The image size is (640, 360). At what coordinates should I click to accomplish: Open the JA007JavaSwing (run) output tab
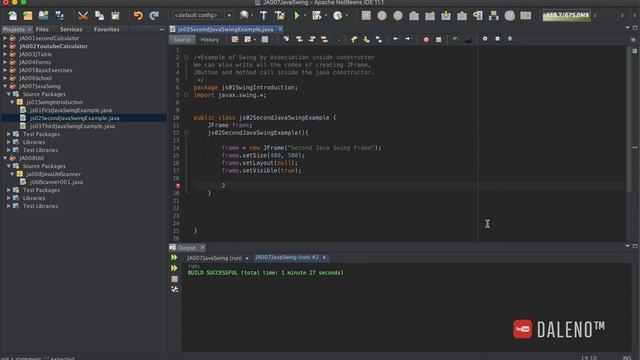(x=214, y=258)
